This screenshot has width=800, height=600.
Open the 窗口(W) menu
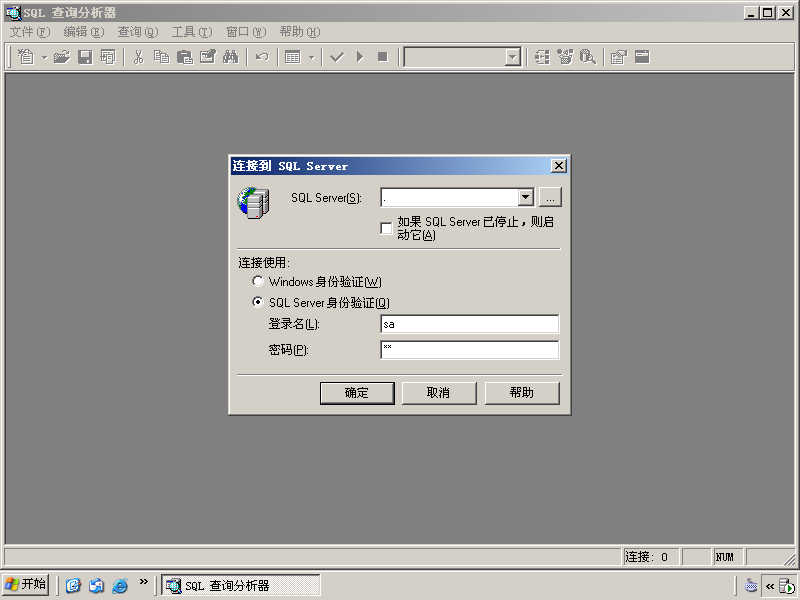coord(246,32)
